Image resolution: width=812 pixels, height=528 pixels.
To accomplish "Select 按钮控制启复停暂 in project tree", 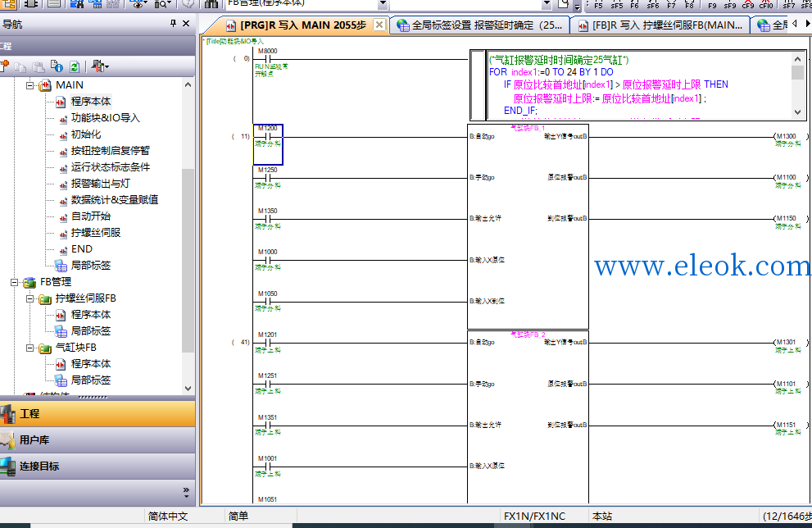I will point(111,151).
